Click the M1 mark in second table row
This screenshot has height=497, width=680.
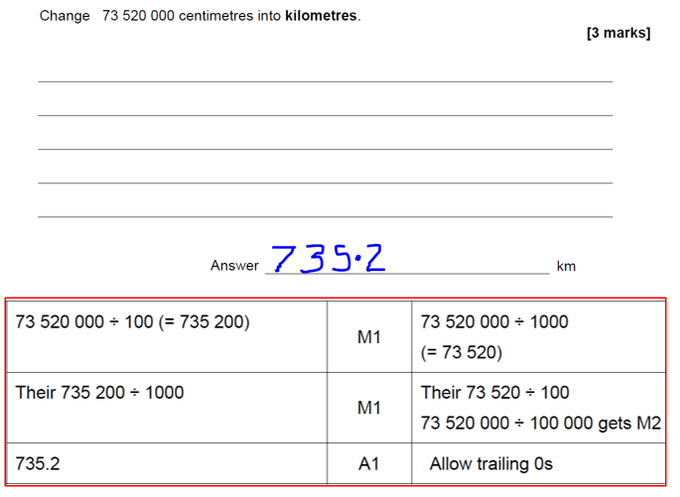tap(369, 407)
